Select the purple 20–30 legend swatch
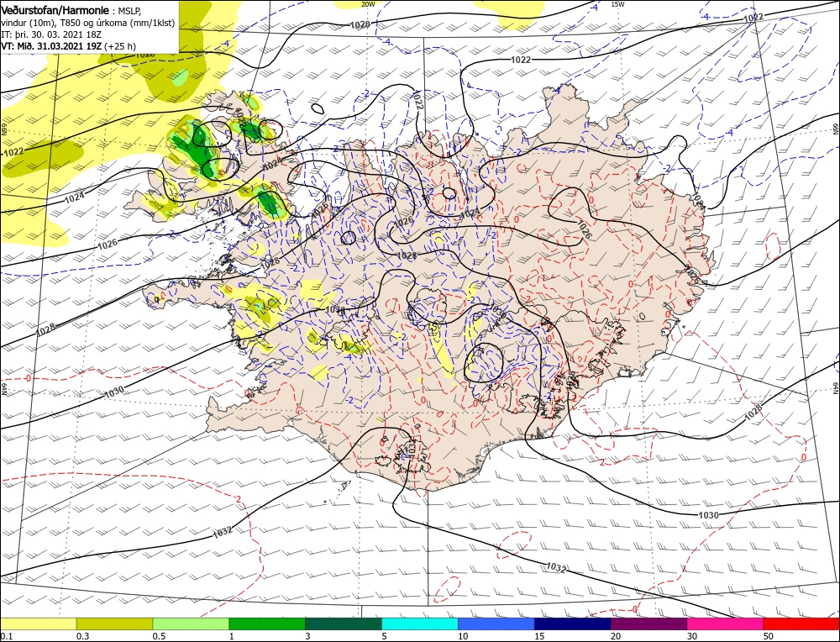The width and height of the screenshot is (840, 642). (x=648, y=624)
